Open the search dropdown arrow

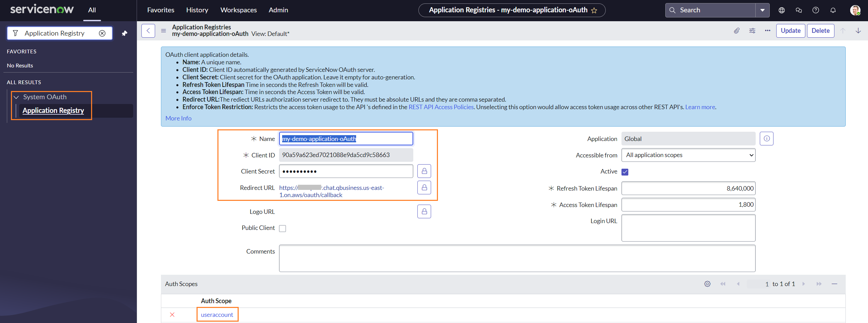coord(762,10)
